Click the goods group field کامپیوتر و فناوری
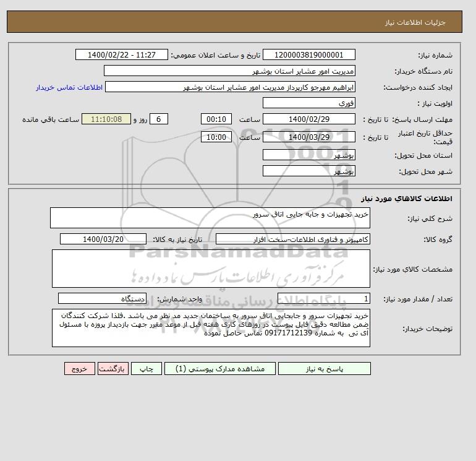This screenshot has height=461, width=476. [x=292, y=239]
